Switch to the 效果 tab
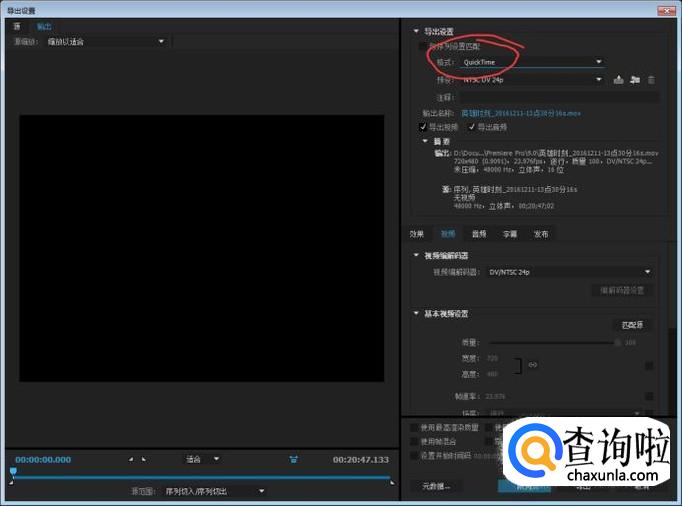Screen dimensions: 682x506 [416, 234]
